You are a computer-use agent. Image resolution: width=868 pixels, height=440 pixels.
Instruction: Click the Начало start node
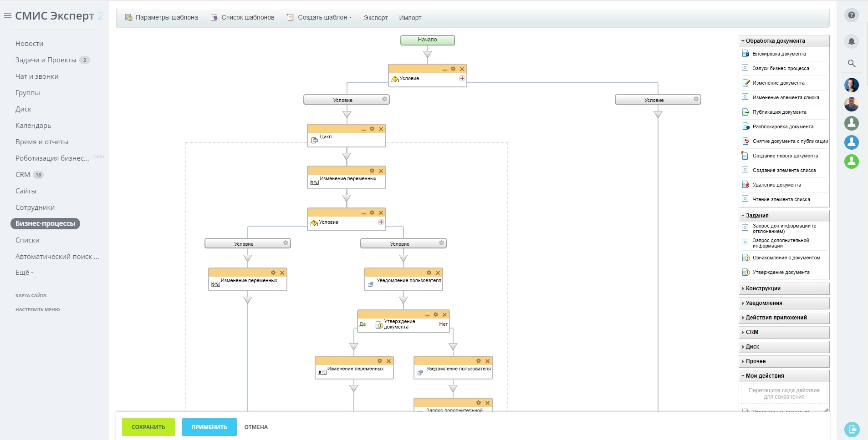click(x=427, y=40)
